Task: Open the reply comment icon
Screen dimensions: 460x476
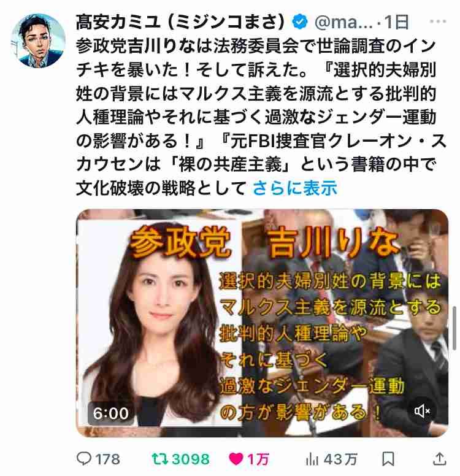Action: (84, 458)
